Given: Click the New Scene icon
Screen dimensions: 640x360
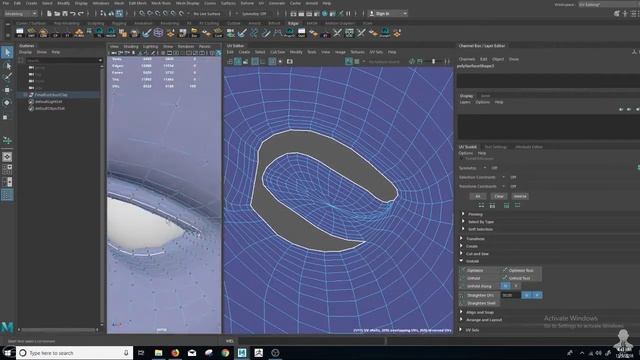Looking at the screenshot, I should tap(49, 13).
